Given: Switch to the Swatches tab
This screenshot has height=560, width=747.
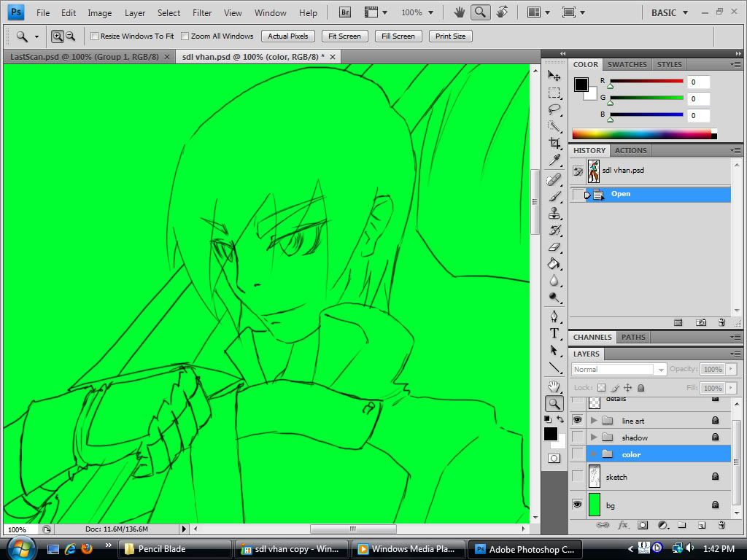Looking at the screenshot, I should [627, 64].
